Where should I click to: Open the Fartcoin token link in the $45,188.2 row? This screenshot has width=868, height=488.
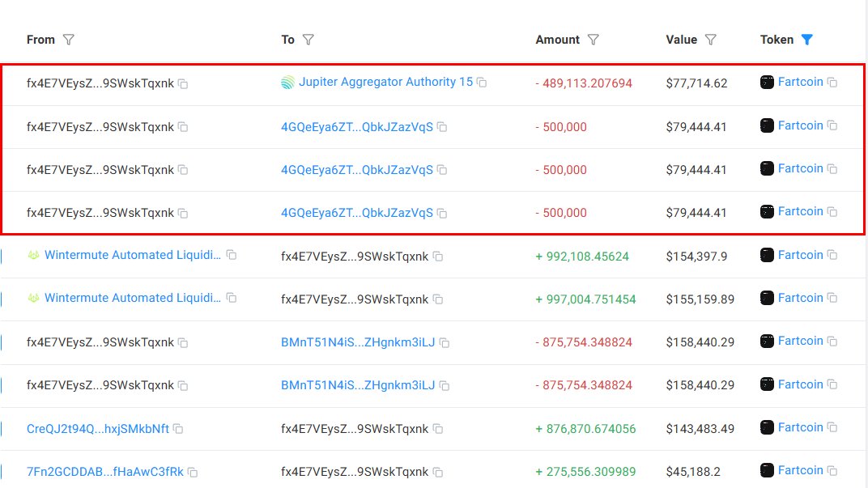coord(801,470)
